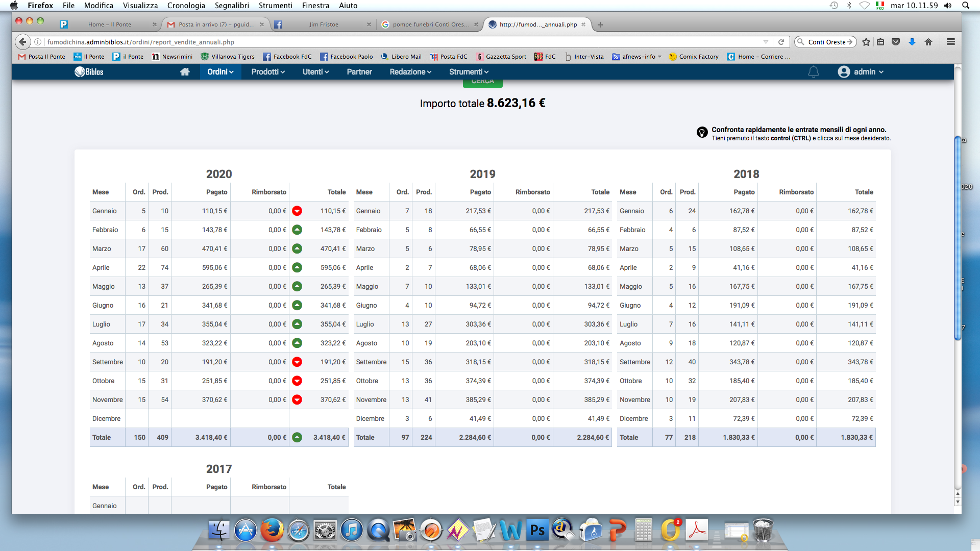
Task: Open Firefox hamburger menu
Action: click(x=950, y=42)
